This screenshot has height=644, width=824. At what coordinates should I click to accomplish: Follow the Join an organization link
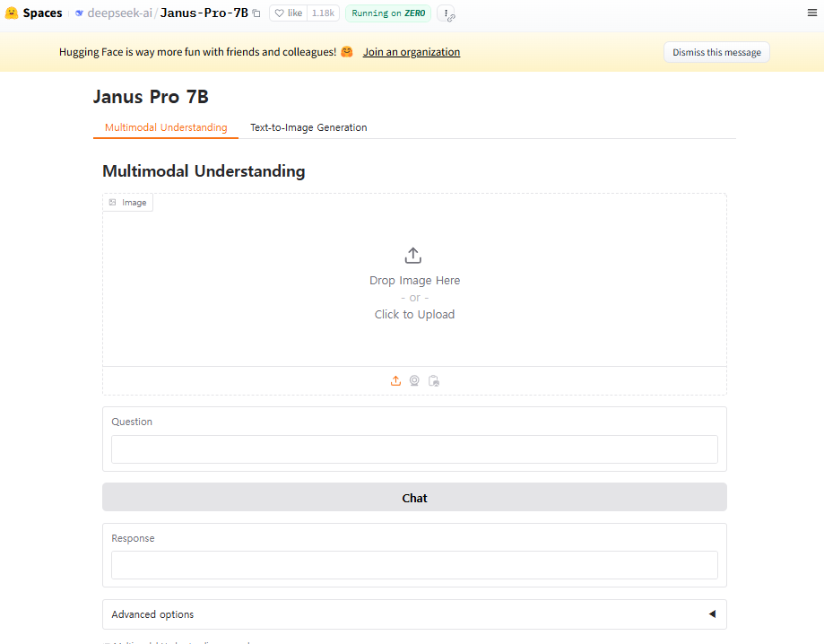(412, 51)
